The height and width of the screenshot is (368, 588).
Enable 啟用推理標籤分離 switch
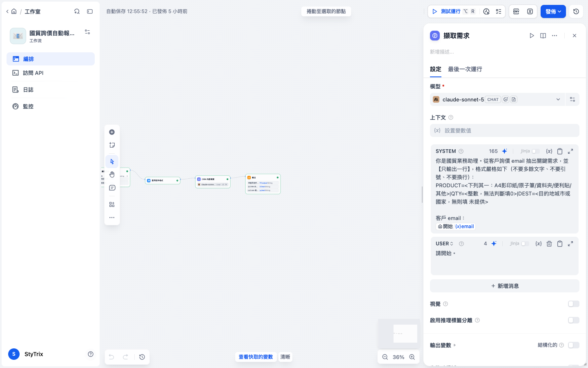[x=574, y=320]
